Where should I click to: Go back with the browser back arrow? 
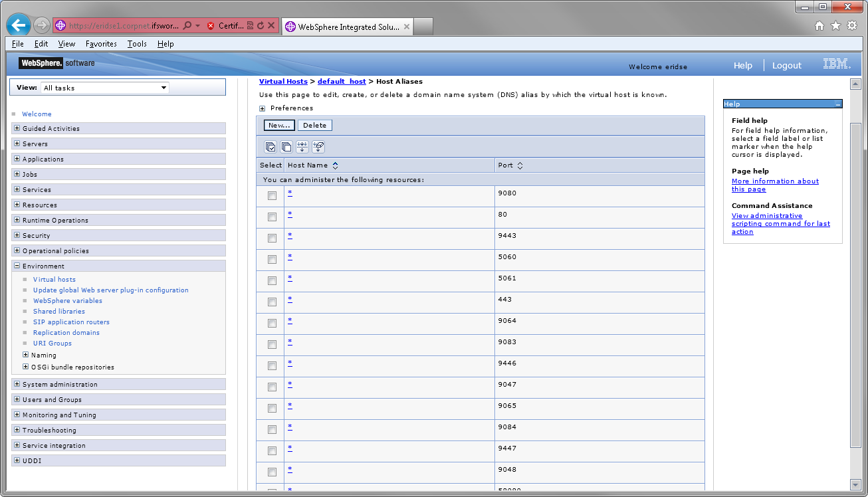coord(19,25)
